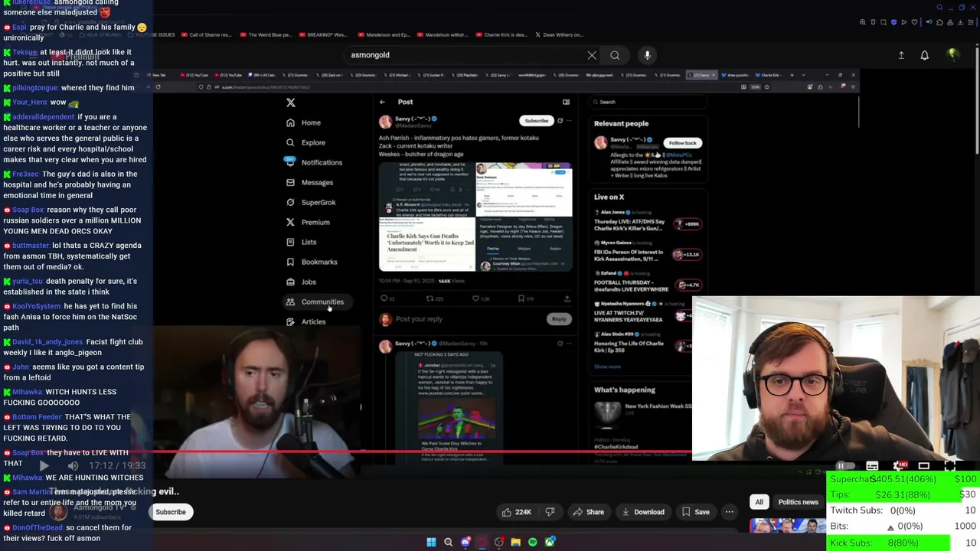Open the recommended video thumbnail below chips
The width and height of the screenshot is (980, 551).
(x=788, y=527)
